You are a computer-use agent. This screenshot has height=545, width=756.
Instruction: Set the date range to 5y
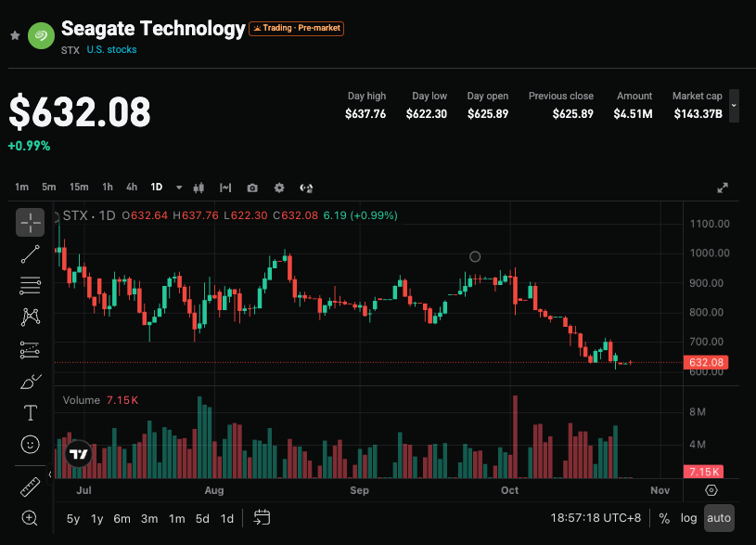[x=73, y=519]
